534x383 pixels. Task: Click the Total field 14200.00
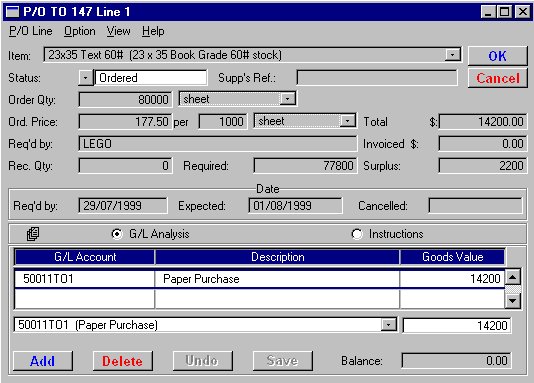[x=482, y=122]
